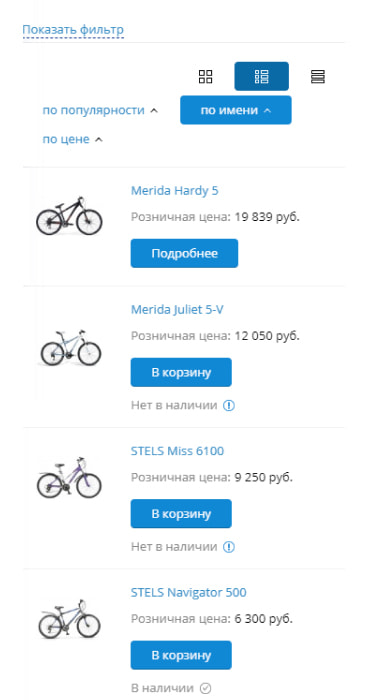Click Merida Hardy 5 bicycle thumbnail
This screenshot has height=700, width=367.
[x=69, y=216]
